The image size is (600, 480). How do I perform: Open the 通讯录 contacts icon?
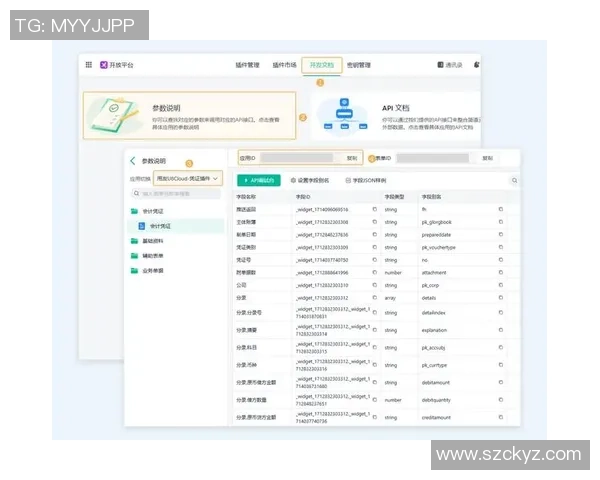click(x=440, y=65)
